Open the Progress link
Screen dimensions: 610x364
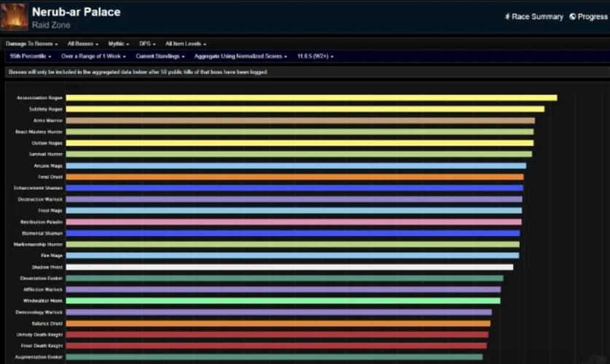click(588, 17)
